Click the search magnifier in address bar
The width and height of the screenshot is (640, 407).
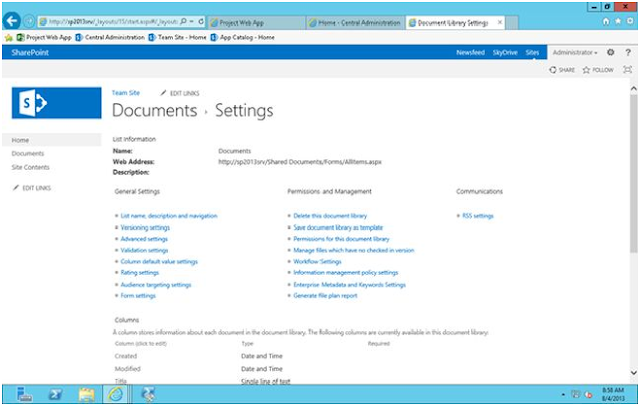pos(183,21)
